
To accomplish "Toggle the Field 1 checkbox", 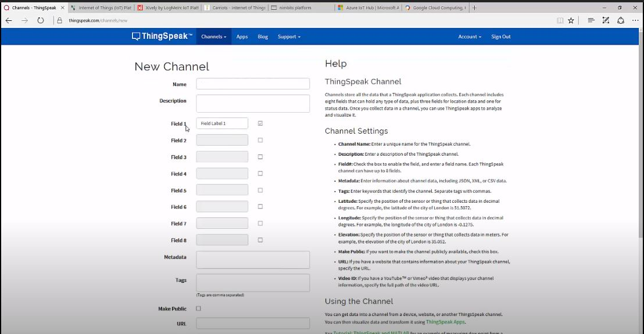I will [260, 123].
